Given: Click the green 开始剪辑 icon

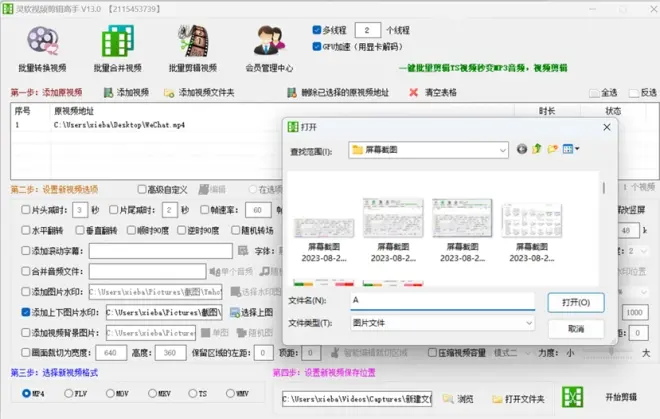Looking at the screenshot, I should pyautogui.click(x=572, y=397).
